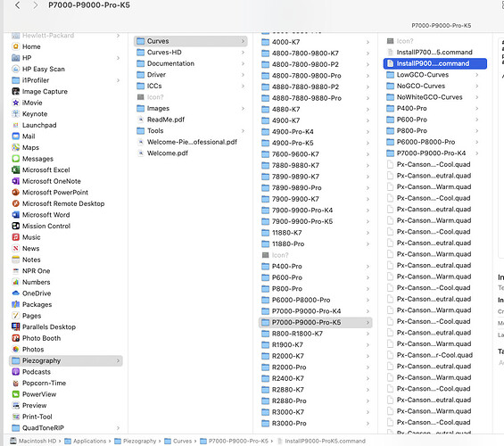The image size is (504, 446).
Task: Select the Microsoft Excel icon
Action: [x=15, y=170]
